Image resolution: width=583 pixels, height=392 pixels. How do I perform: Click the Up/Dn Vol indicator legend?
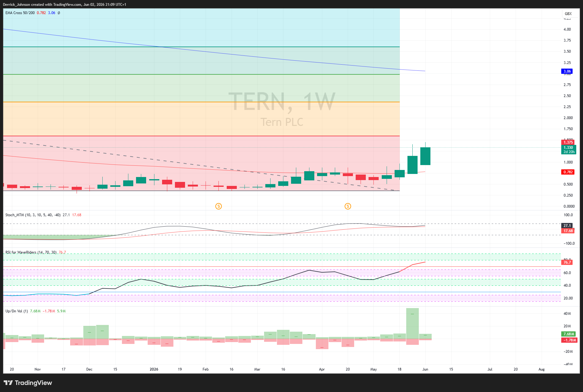(17, 311)
